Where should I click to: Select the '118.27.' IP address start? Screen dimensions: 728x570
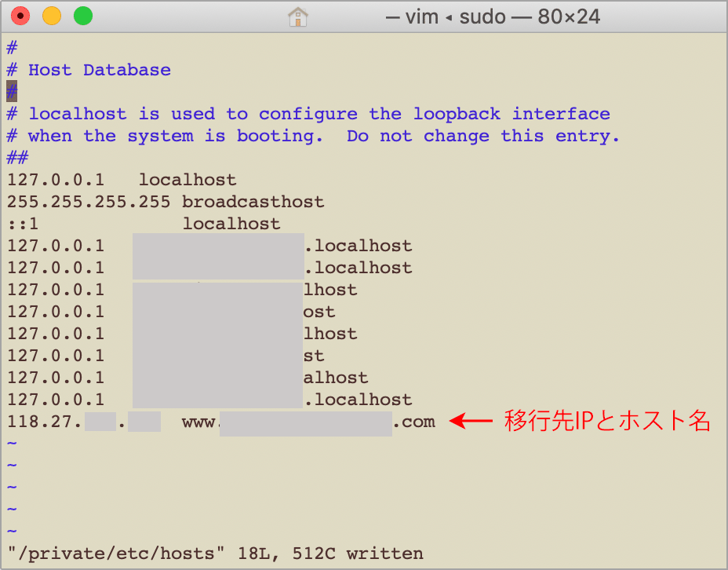pyautogui.click(x=45, y=422)
